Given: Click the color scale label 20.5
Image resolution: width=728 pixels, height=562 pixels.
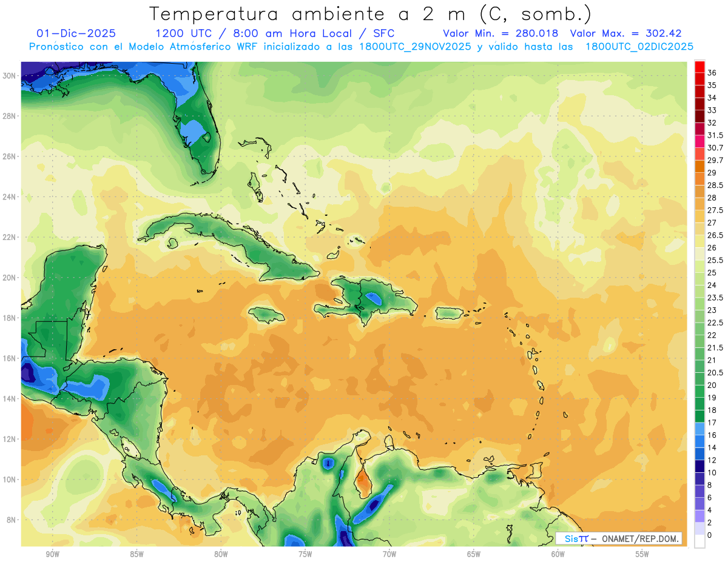Looking at the screenshot, I should (715, 372).
